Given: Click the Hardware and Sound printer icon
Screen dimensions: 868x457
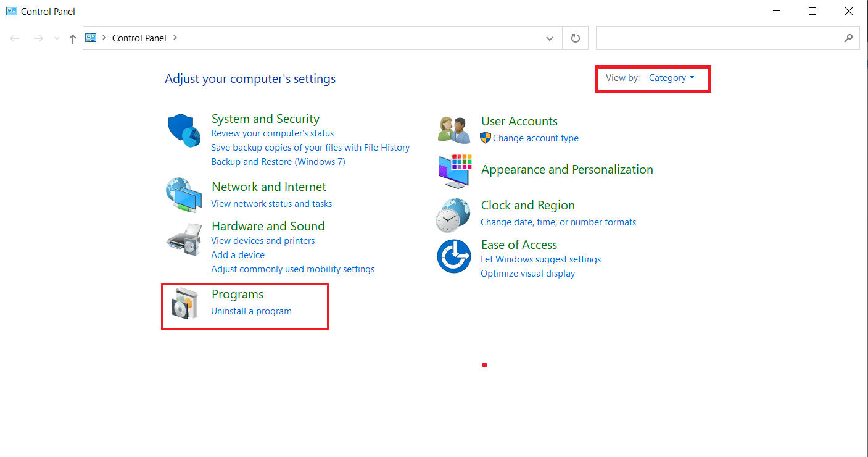Looking at the screenshot, I should (x=184, y=239).
